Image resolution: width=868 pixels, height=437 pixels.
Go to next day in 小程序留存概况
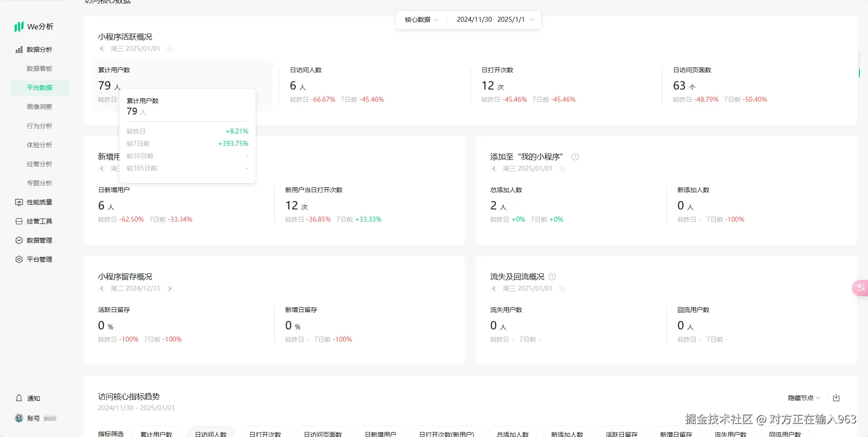(169, 288)
